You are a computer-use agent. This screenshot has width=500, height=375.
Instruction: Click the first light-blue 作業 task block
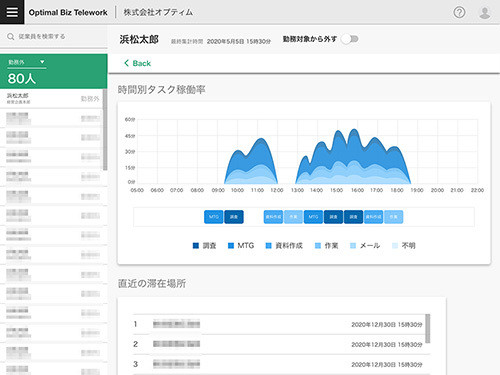pos(293,217)
